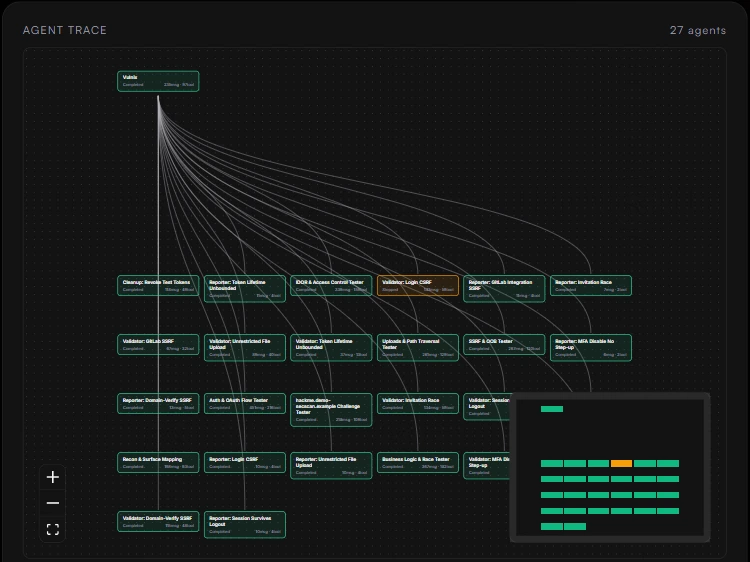The image size is (750, 562).
Task: Select the Validator: Invitation Race node
Action: (418, 404)
